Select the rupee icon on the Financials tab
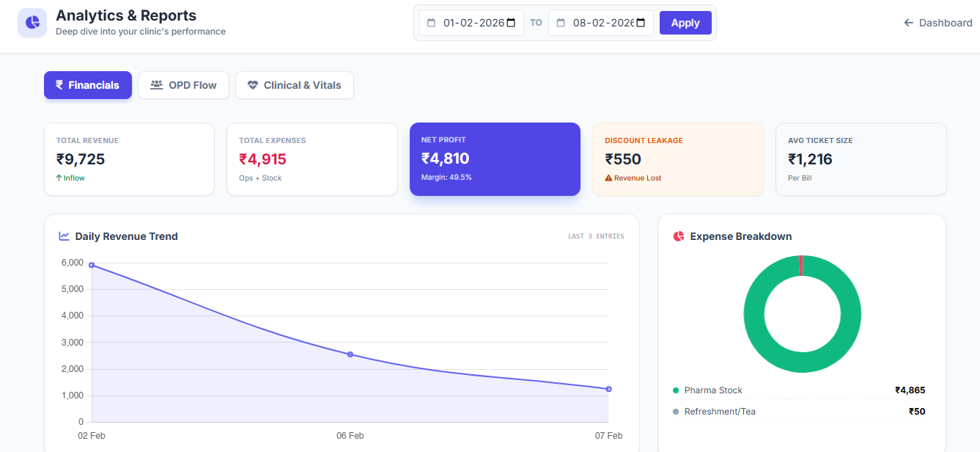 [x=59, y=84]
